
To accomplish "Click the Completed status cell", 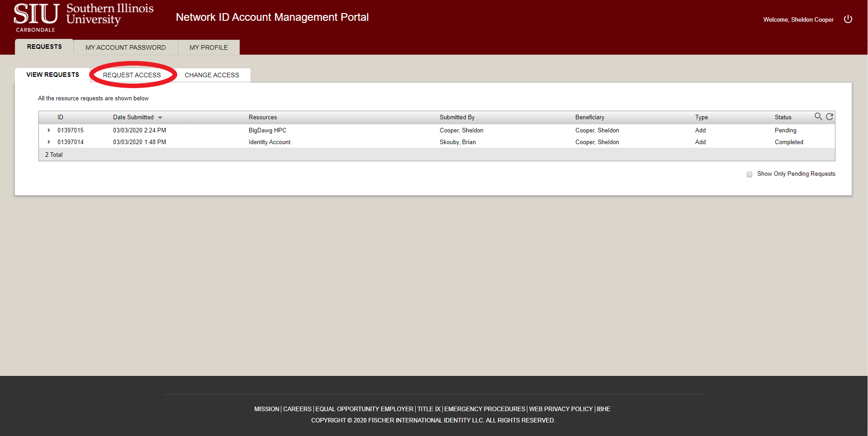I will pos(789,142).
